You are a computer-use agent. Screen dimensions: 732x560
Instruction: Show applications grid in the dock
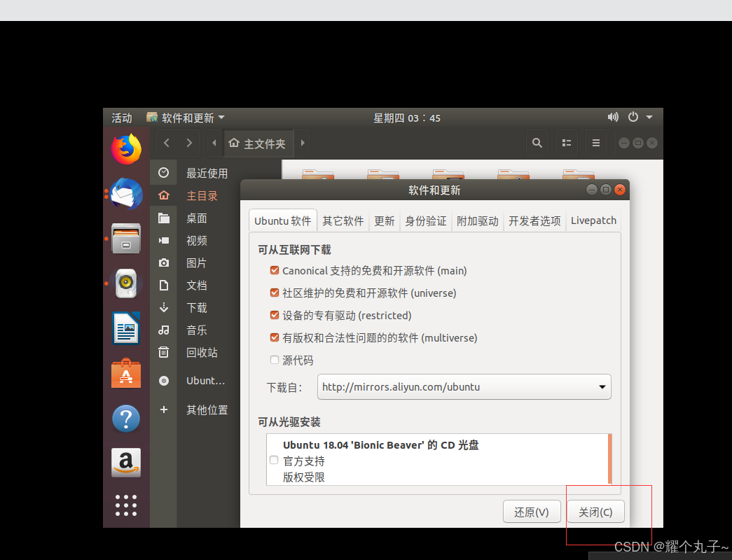click(126, 505)
